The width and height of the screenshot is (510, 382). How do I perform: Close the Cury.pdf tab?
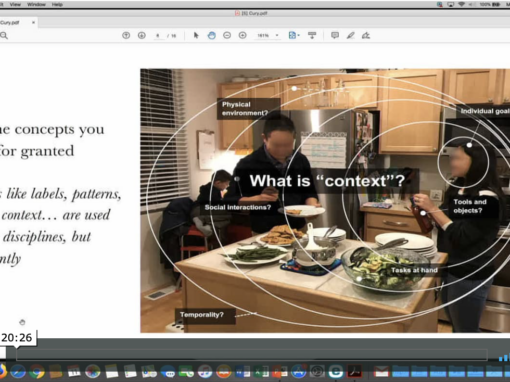coord(33,23)
